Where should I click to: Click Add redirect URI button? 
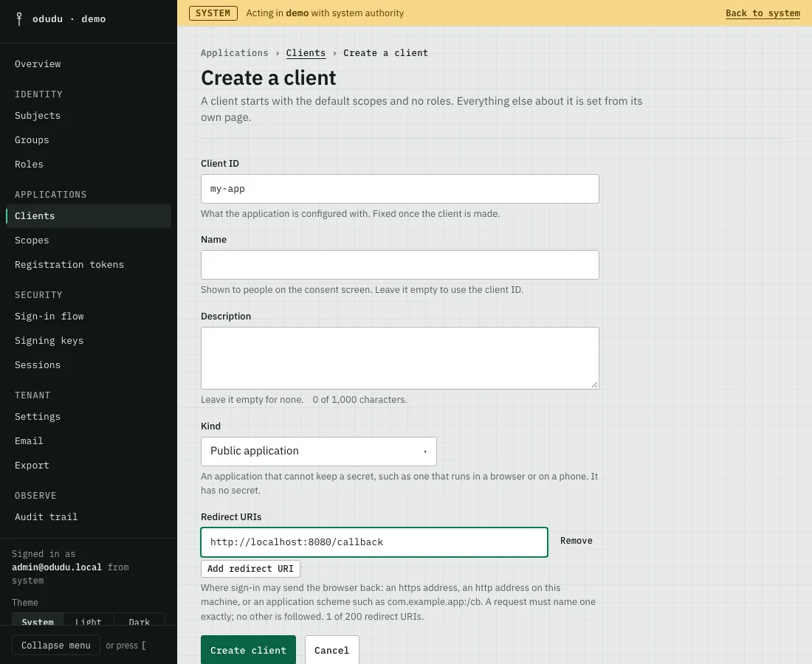pos(250,569)
